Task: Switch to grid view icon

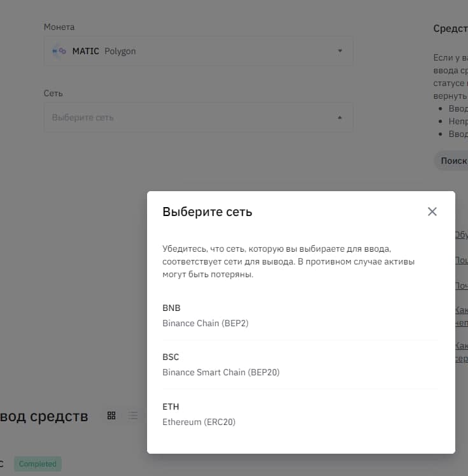Action: 111,415
